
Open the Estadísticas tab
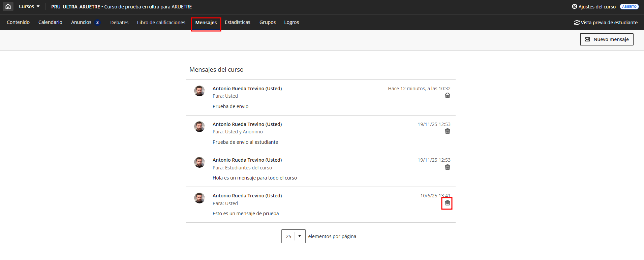[x=237, y=22]
